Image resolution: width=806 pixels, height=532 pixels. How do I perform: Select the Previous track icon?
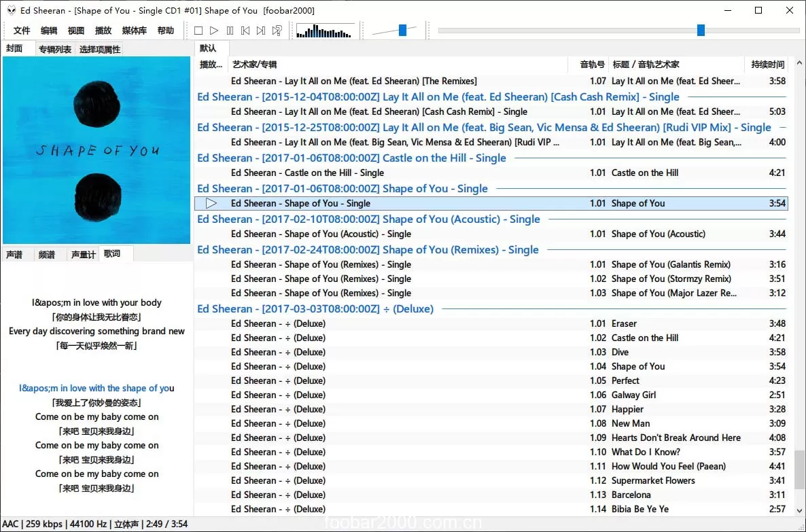click(247, 31)
